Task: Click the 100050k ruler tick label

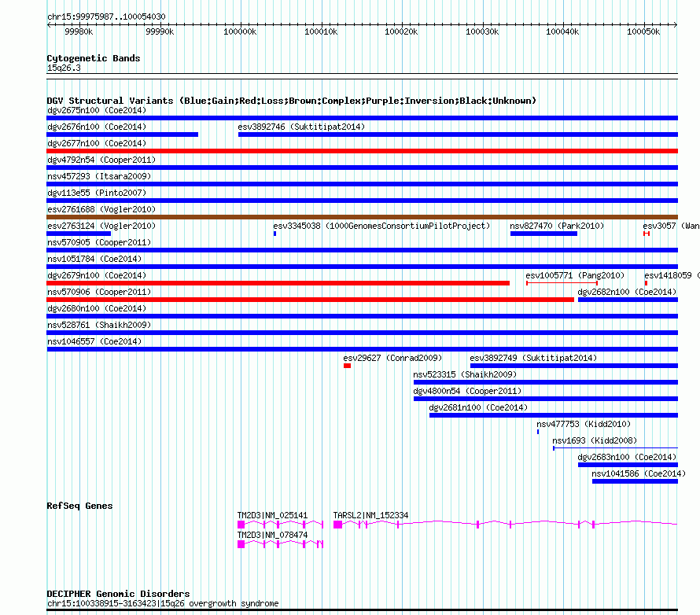Action: click(x=643, y=31)
